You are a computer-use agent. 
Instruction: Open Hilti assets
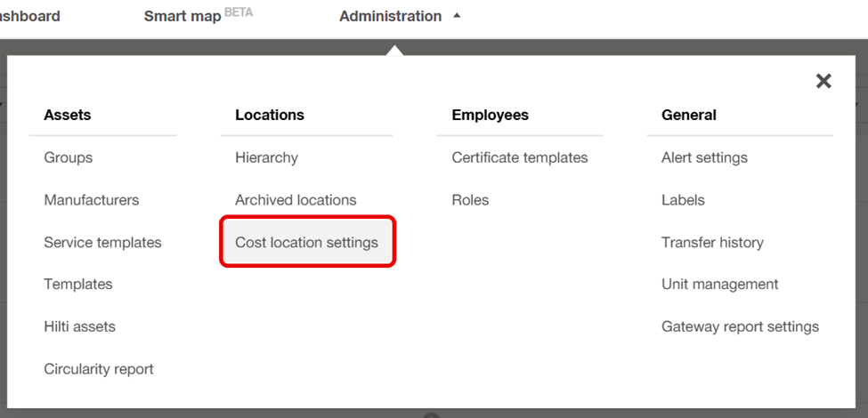(80, 326)
